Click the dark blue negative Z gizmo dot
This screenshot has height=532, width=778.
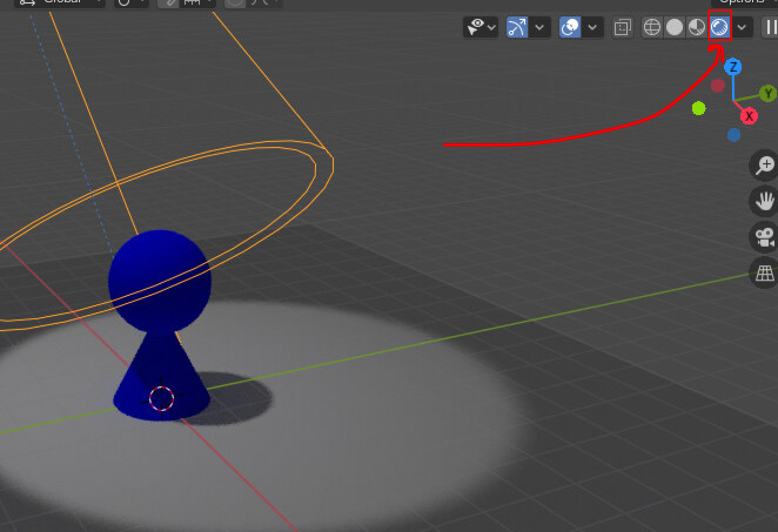click(733, 135)
